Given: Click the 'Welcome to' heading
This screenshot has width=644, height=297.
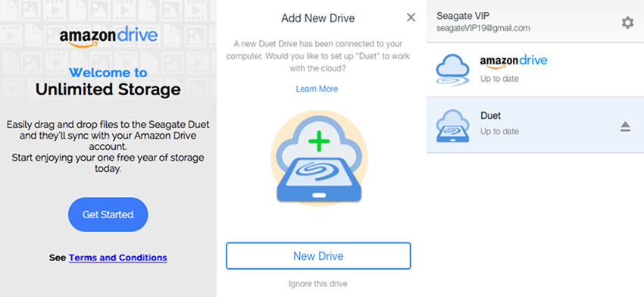Looking at the screenshot, I should pos(108,73).
